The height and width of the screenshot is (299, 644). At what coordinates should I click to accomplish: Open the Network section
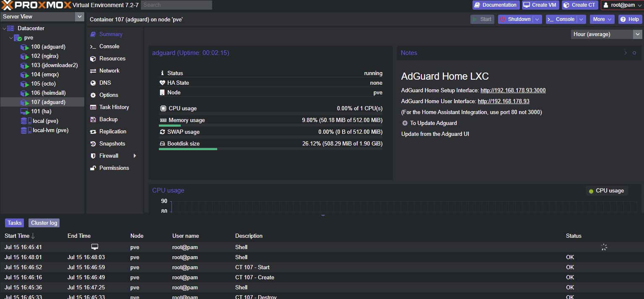[114, 71]
